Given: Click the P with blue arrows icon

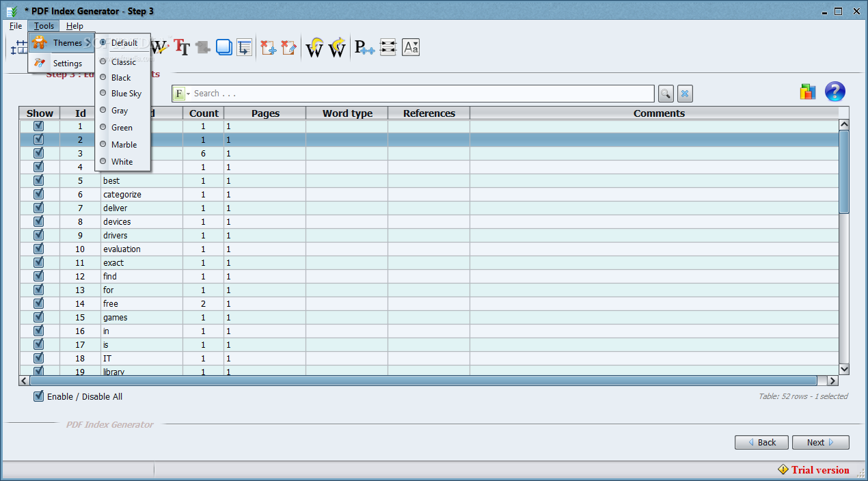Looking at the screenshot, I should pyautogui.click(x=364, y=47).
